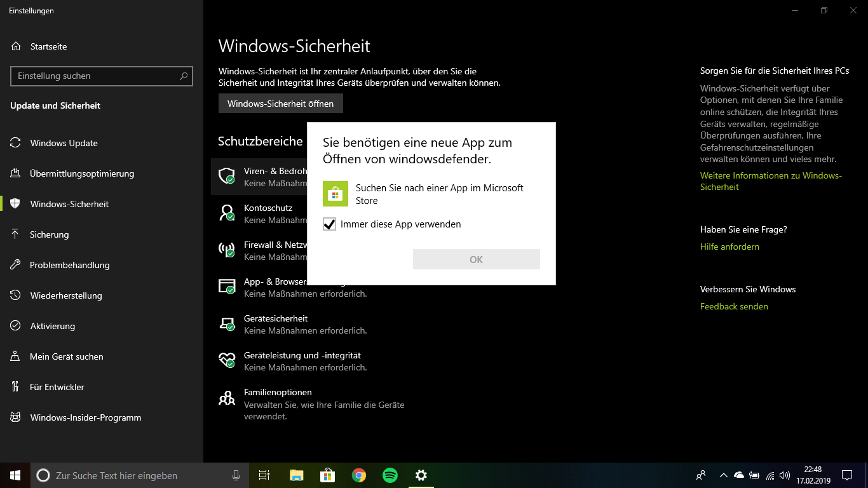Image resolution: width=868 pixels, height=488 pixels.
Task: Go to Startseite home icon
Action: tap(16, 46)
